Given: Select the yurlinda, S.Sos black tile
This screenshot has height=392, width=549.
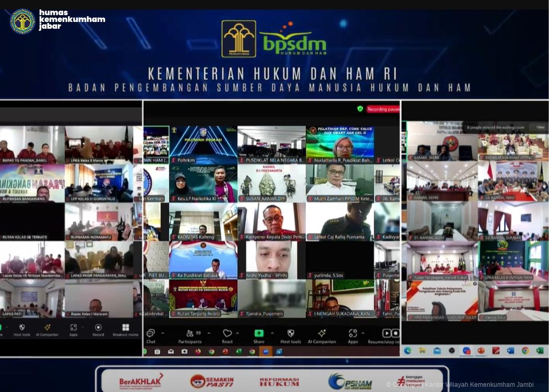Looking at the screenshot, I should 340,260.
